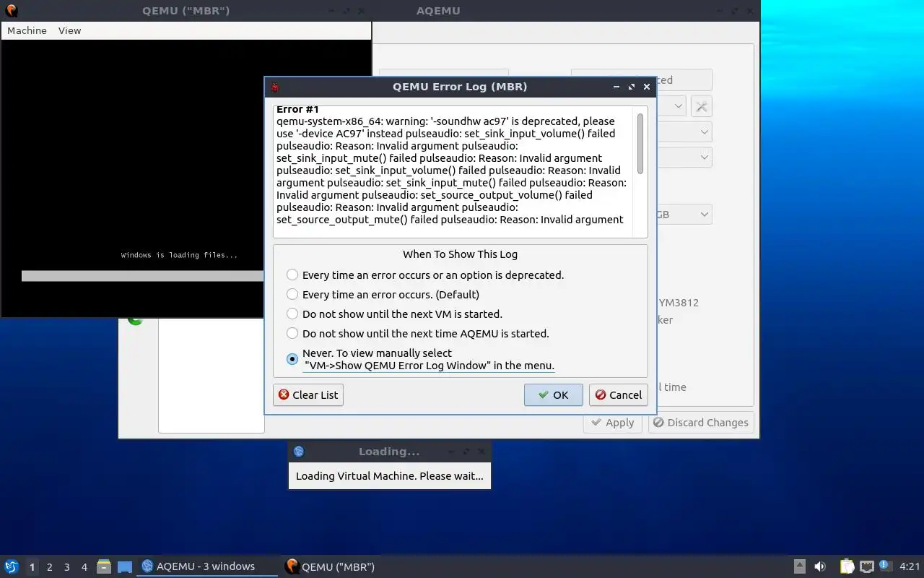Click inside the error message text area
Viewport: 924px width, 578px height.
[x=453, y=172]
